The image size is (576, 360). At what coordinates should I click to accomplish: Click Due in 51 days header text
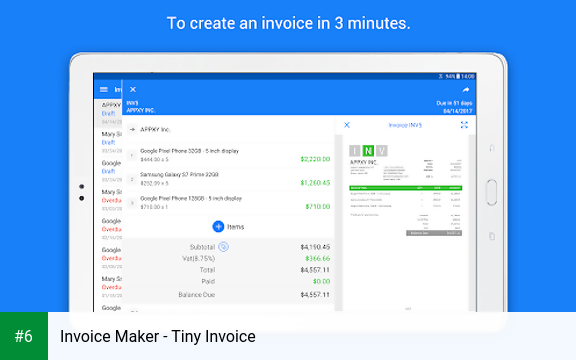(x=454, y=103)
